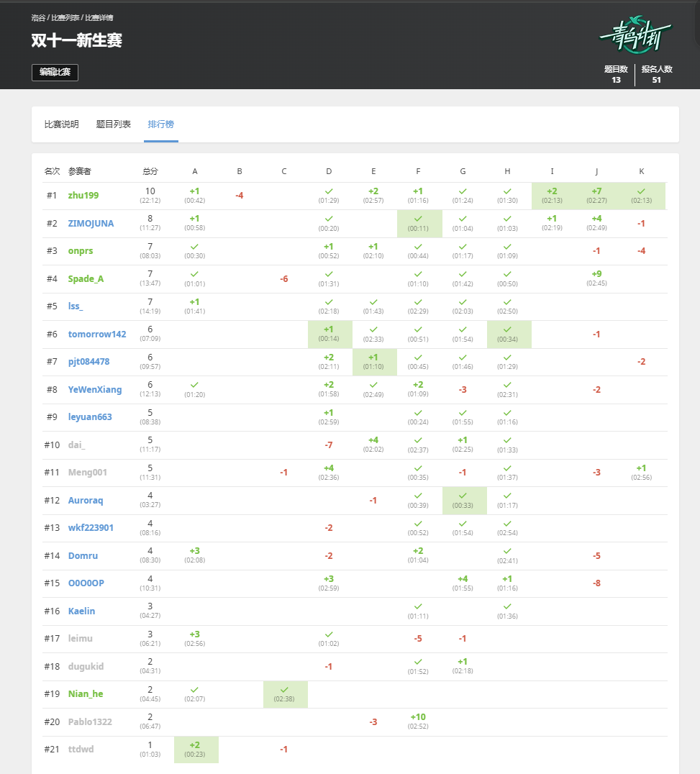700x774 pixels.
Task: Click YeWenXiang's username link
Action: click(x=95, y=390)
